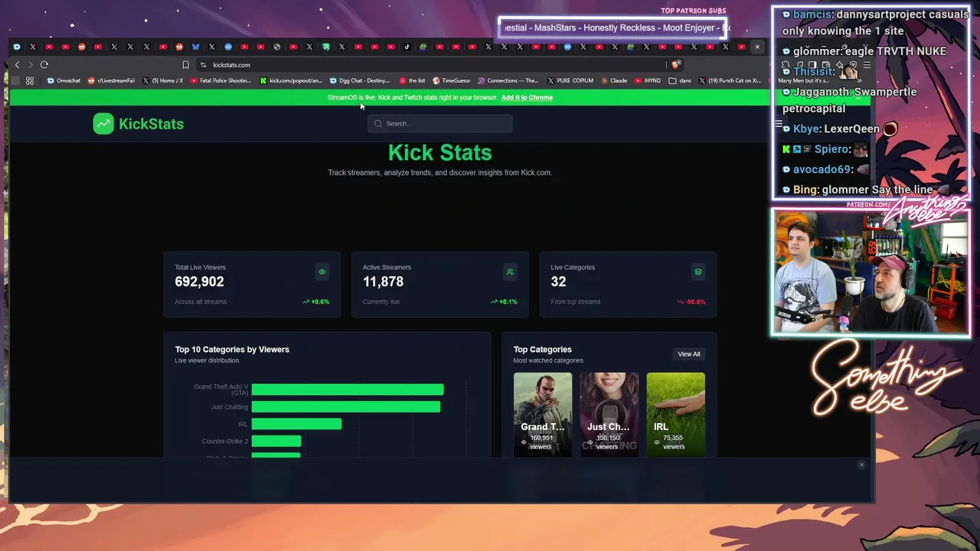Focus the KickStats search field

[440, 123]
